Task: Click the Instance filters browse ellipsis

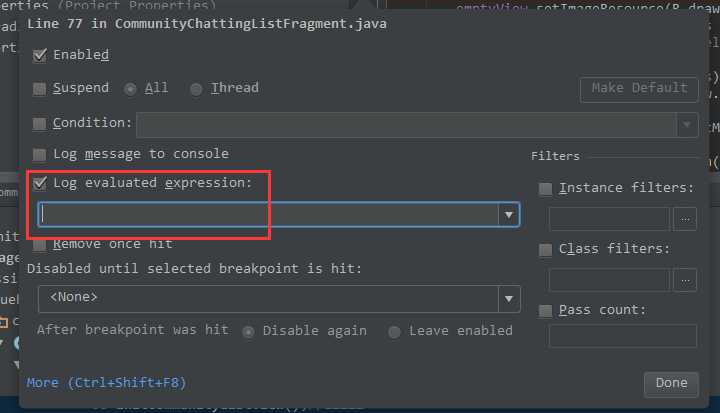Action: (x=685, y=219)
